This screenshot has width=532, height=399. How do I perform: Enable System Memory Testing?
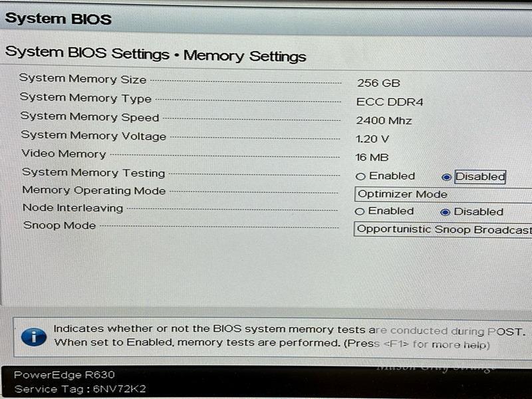click(360, 177)
